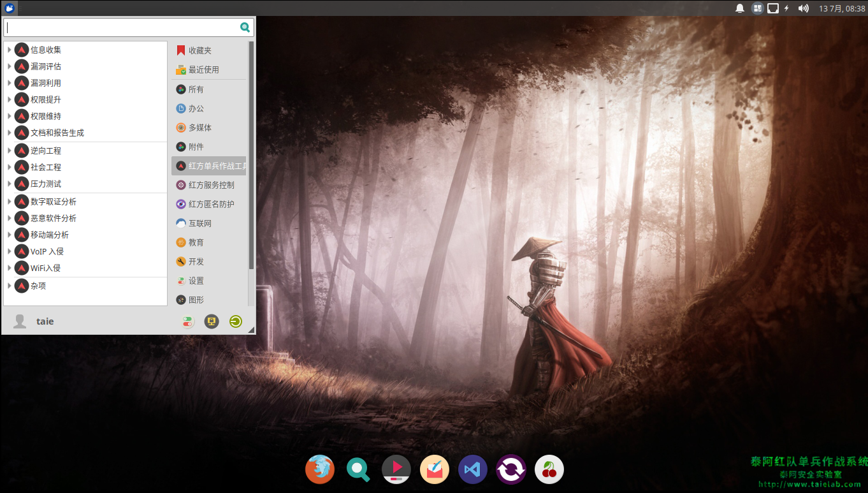Open the notification bell in the top panel
Image resolution: width=868 pixels, height=493 pixels.
pos(740,8)
